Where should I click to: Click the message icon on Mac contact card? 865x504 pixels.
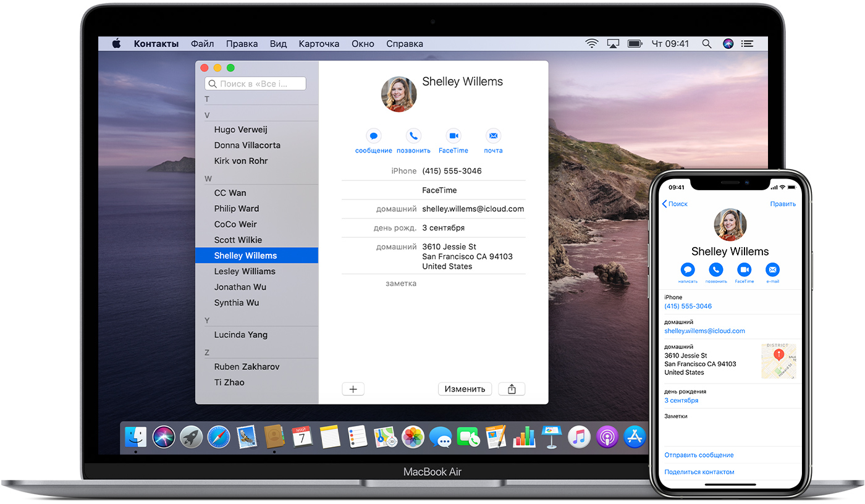pyautogui.click(x=373, y=136)
